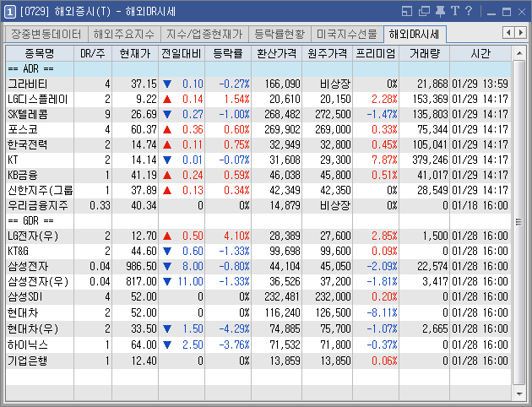Click the 전일대비 column header
This screenshot has height=407, width=532.
click(182, 53)
